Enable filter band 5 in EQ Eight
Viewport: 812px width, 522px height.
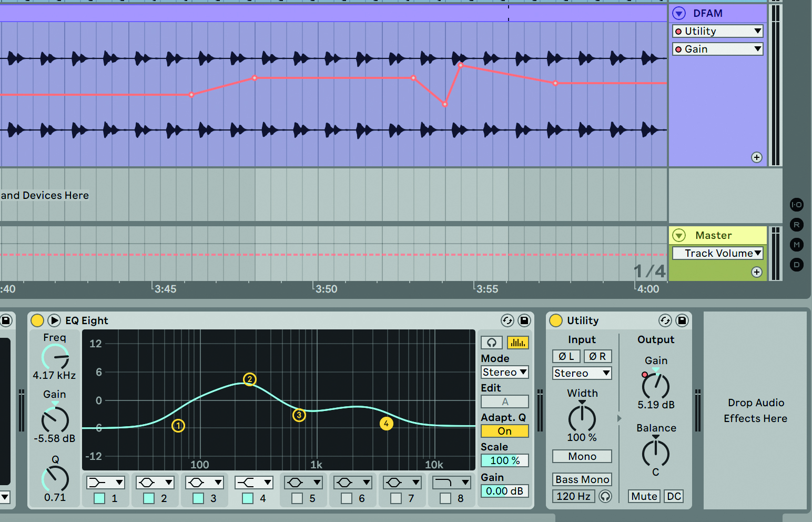297,498
